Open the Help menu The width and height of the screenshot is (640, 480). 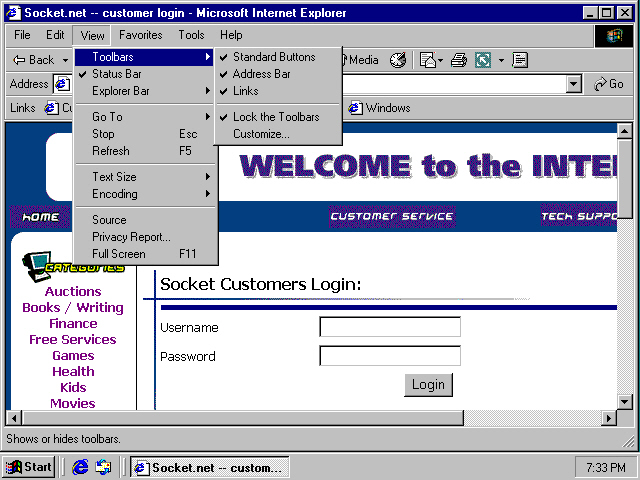pos(231,35)
